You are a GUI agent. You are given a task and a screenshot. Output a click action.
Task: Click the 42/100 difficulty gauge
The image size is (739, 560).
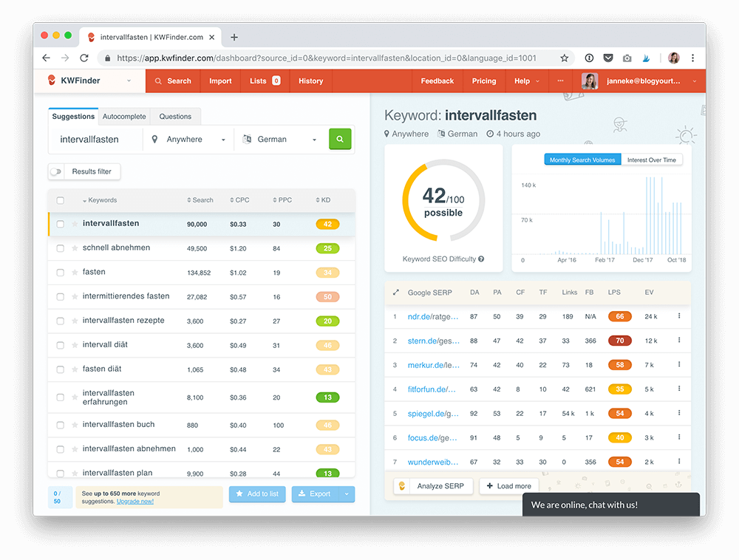coord(443,201)
